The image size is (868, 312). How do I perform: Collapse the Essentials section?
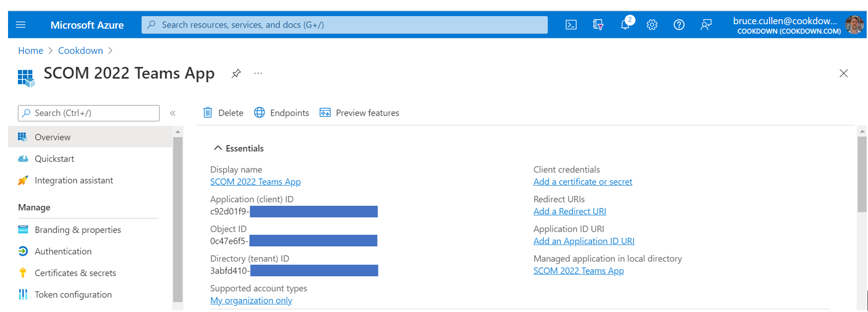tap(218, 148)
